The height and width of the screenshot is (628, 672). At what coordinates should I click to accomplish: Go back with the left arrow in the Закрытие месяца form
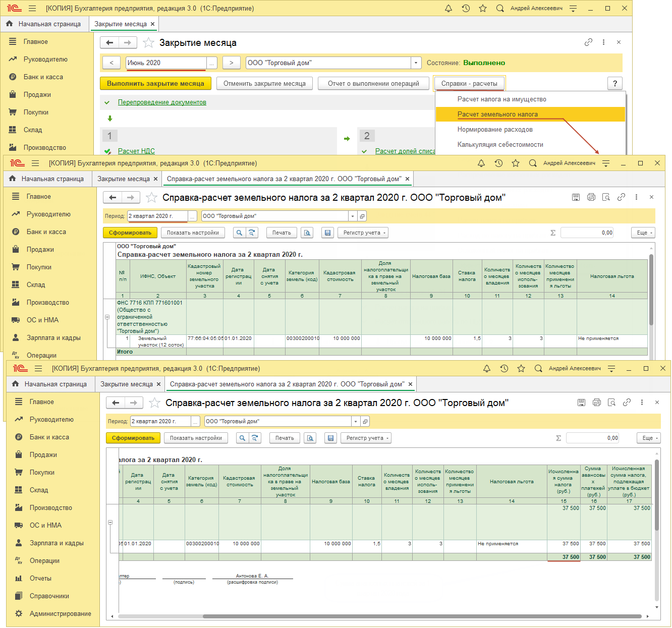point(109,43)
